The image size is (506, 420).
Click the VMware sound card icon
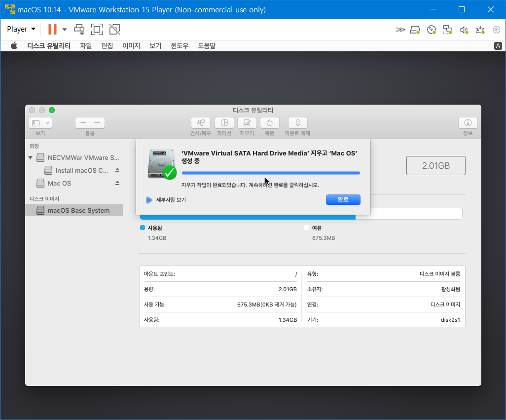(464, 30)
